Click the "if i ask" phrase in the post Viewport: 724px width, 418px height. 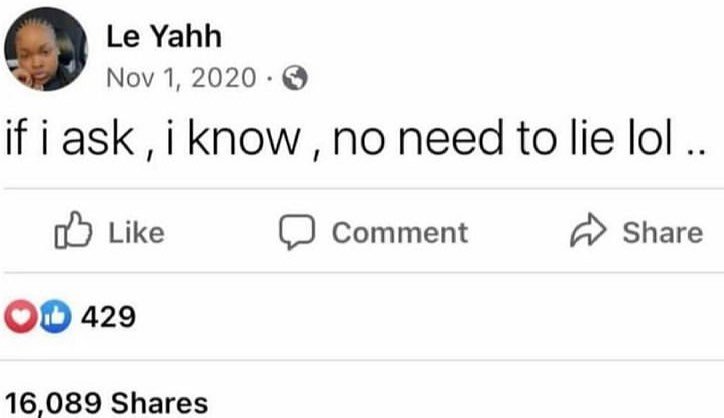tap(68, 141)
